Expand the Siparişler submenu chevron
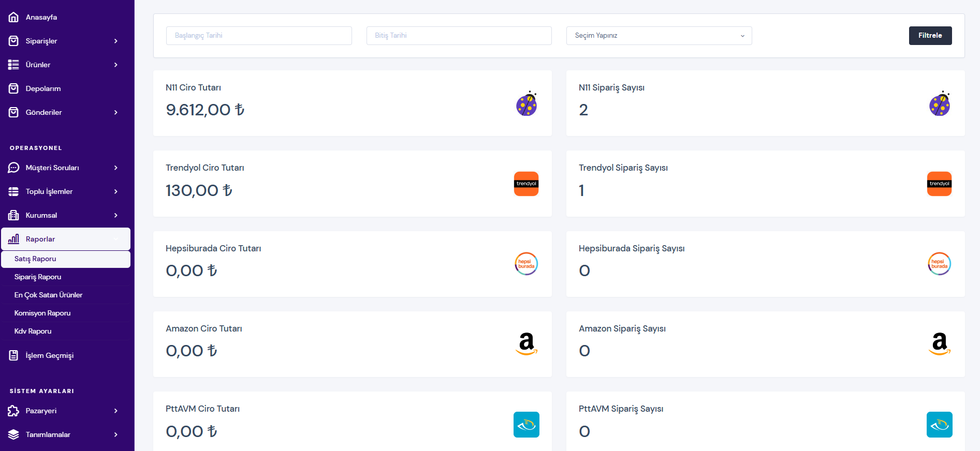The height and width of the screenshot is (451, 980). (116, 41)
